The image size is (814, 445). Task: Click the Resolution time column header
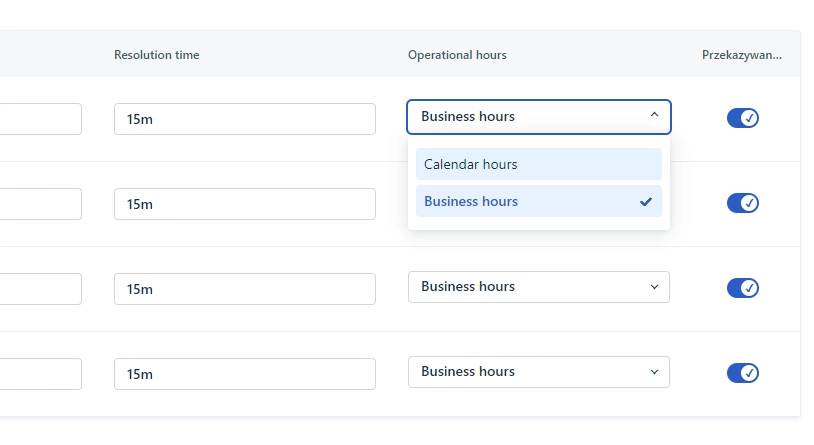(x=157, y=55)
